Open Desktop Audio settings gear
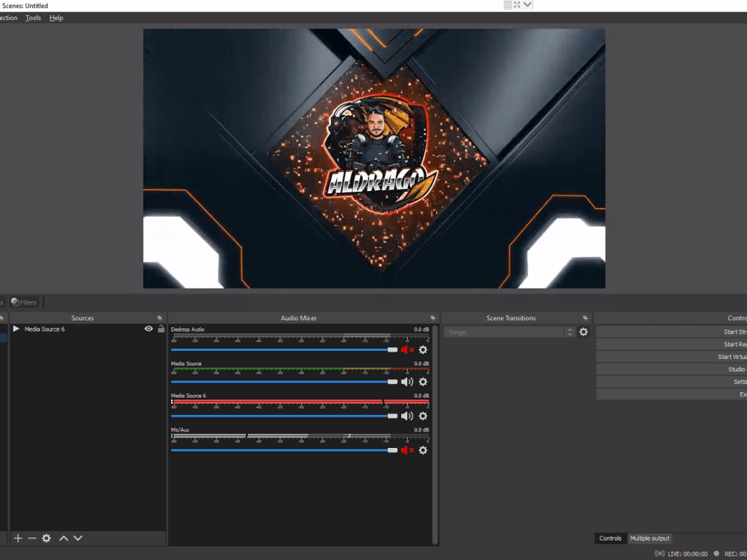This screenshot has height=560, width=747. [423, 350]
